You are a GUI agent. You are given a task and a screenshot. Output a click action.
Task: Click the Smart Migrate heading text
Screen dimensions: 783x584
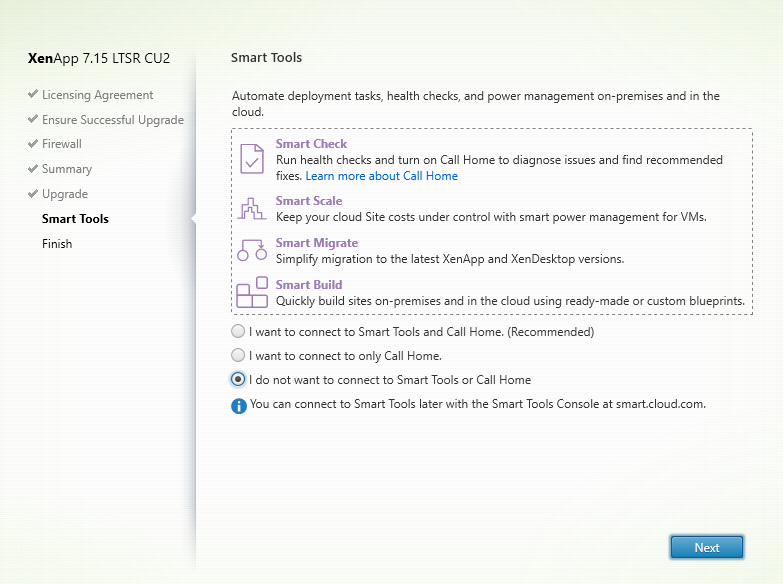[316, 243]
